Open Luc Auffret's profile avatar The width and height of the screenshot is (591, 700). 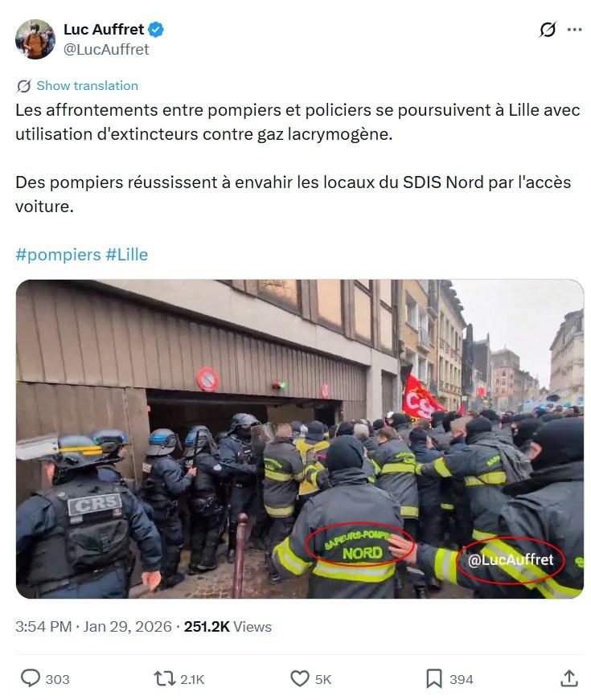coord(35,39)
